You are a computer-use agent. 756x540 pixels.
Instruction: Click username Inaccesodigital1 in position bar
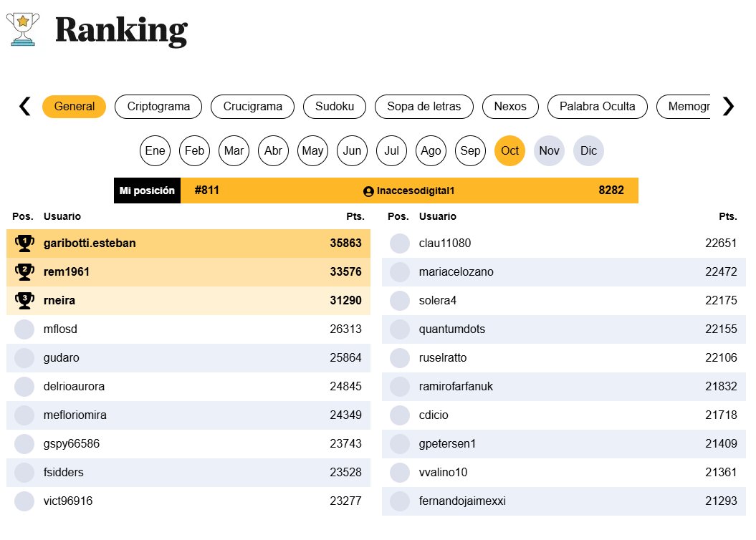click(x=416, y=191)
